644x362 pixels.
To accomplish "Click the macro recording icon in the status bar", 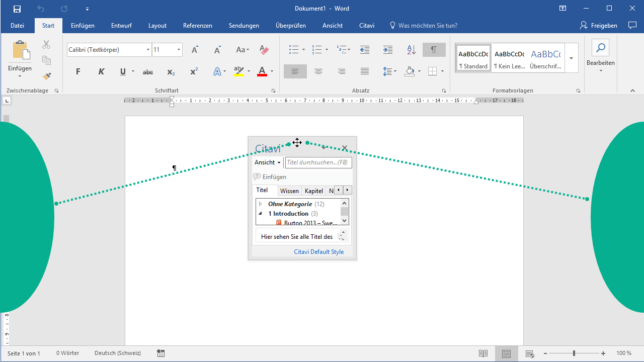I will pyautogui.click(x=161, y=353).
